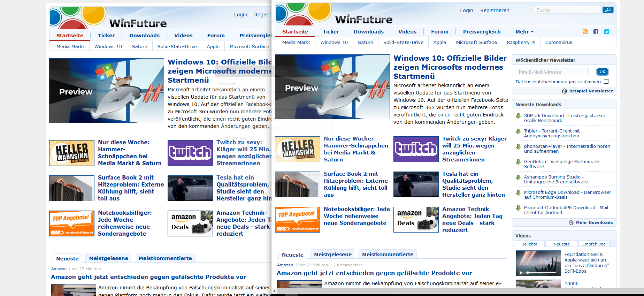Open Videos in right window navigation
644x296 pixels.
(407, 32)
